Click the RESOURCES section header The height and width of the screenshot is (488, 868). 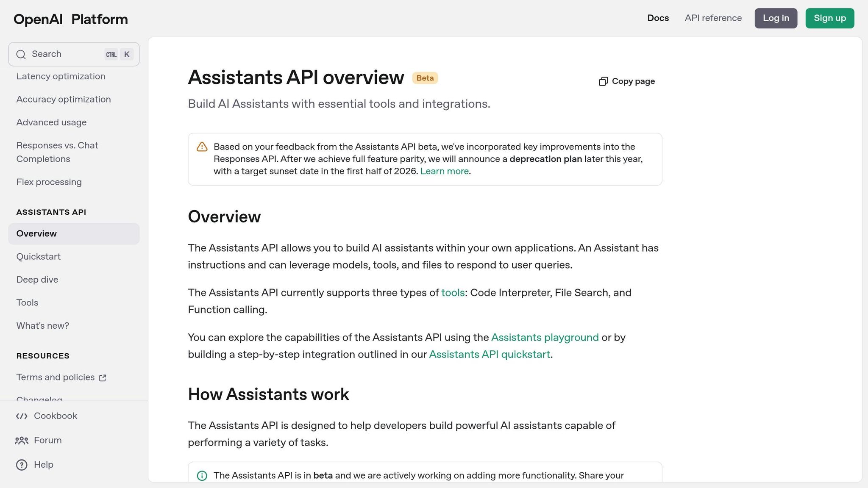43,356
